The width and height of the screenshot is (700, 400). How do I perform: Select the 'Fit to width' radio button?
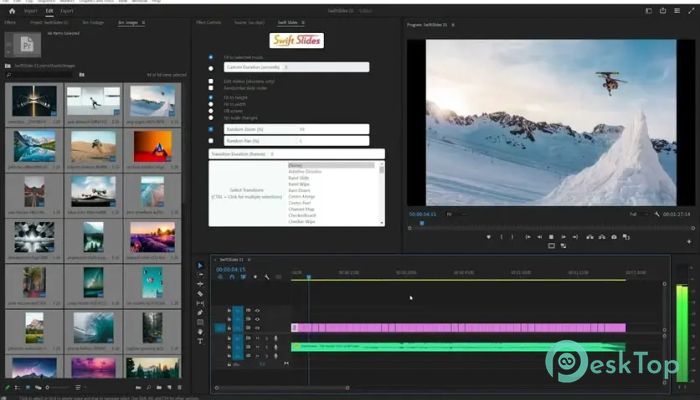(211, 104)
